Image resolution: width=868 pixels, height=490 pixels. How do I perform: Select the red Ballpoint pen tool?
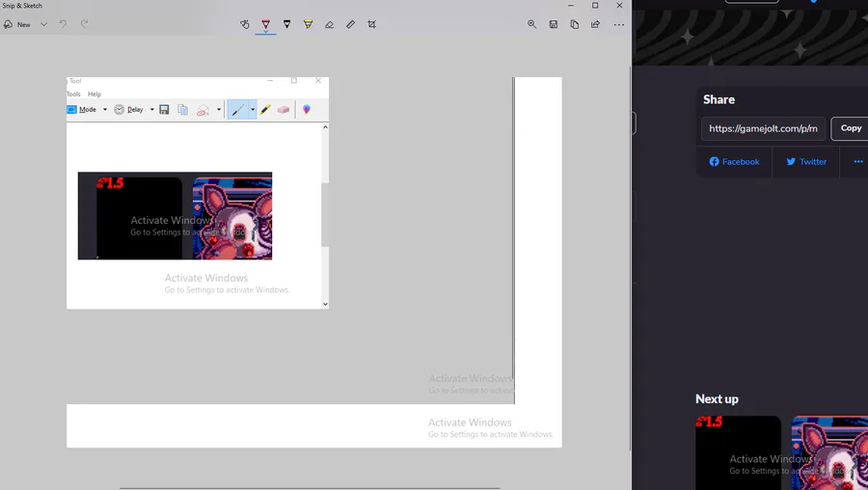pos(266,24)
